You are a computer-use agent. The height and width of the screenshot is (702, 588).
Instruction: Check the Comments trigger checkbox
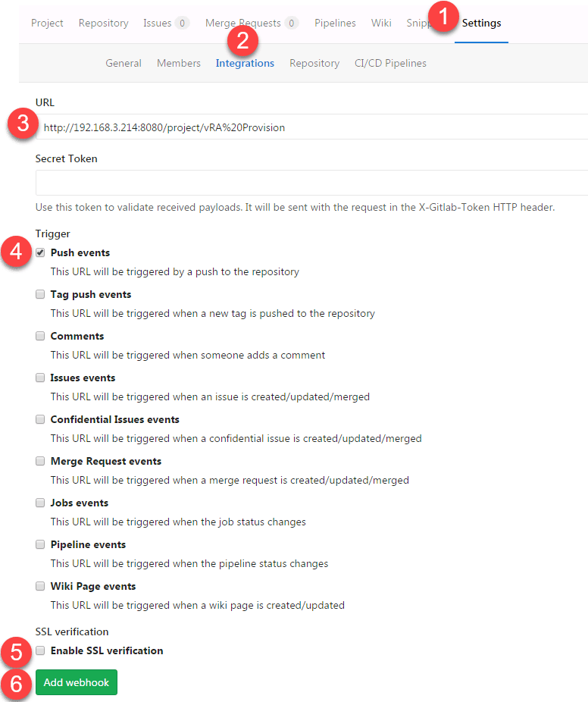tap(40, 336)
